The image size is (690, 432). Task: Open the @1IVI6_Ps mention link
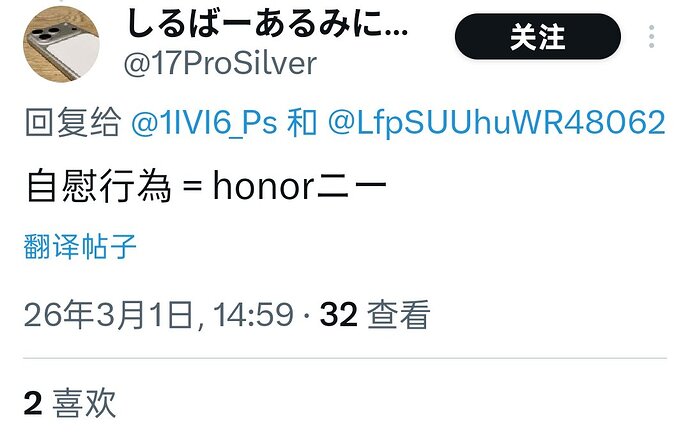(204, 122)
